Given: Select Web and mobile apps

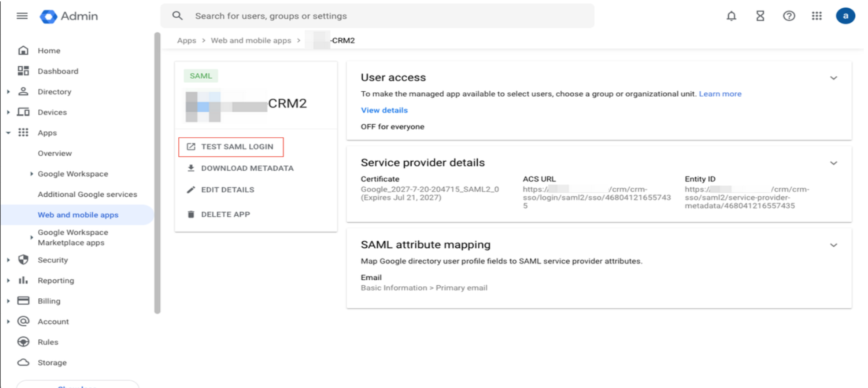Looking at the screenshot, I should (78, 214).
